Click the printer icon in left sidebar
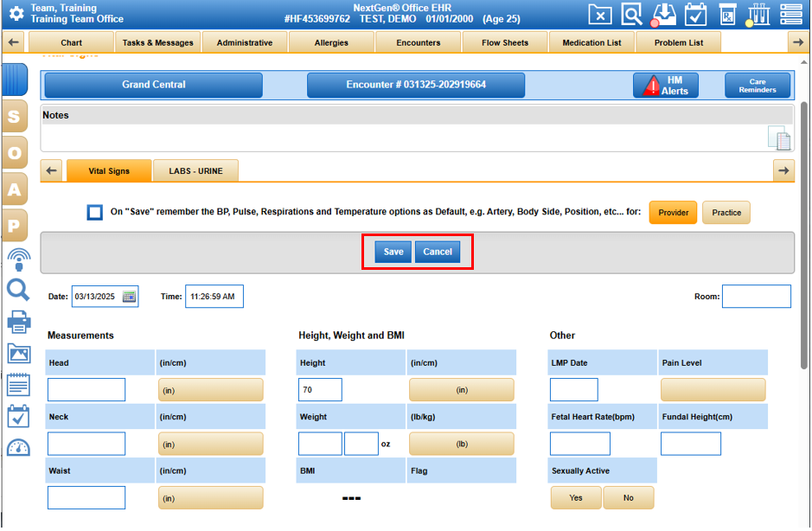The image size is (812, 531). click(18, 322)
